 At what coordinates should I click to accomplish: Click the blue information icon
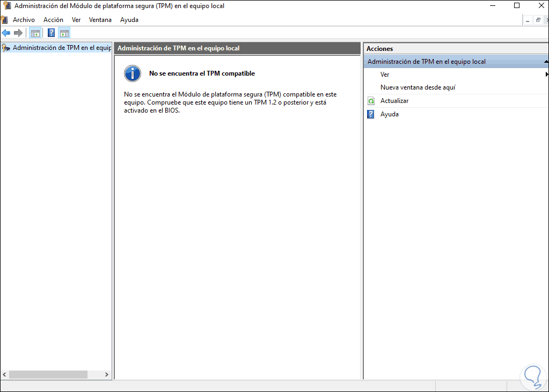click(133, 73)
